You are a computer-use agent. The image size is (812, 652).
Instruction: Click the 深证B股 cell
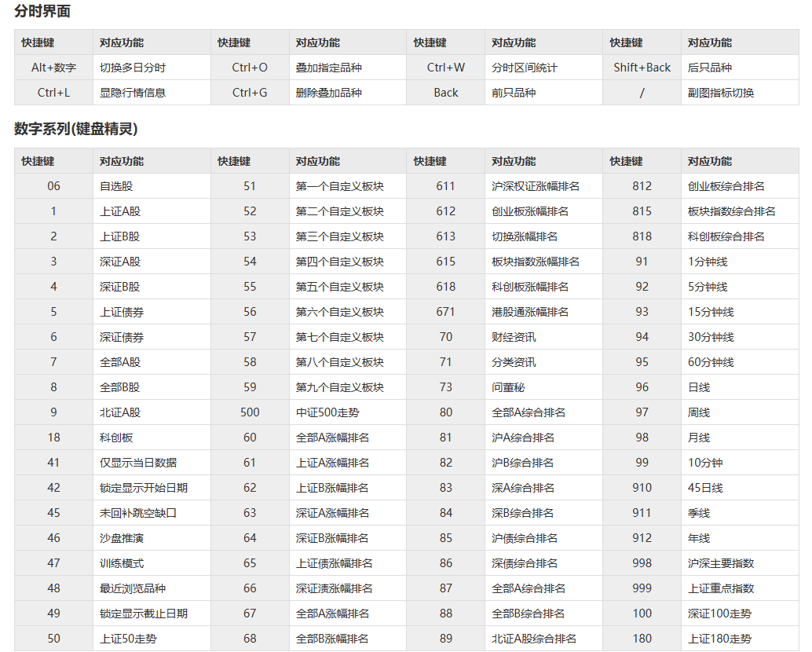152,287
